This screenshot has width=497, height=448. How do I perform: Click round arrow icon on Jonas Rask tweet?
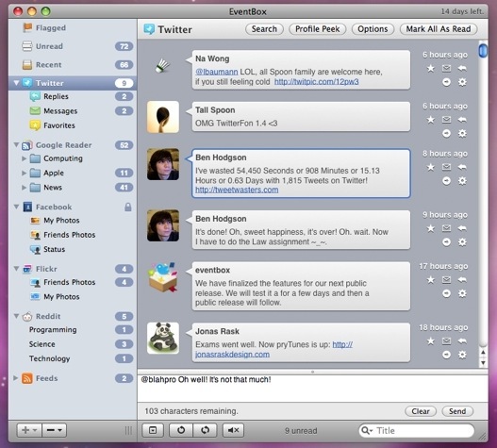pos(446,355)
